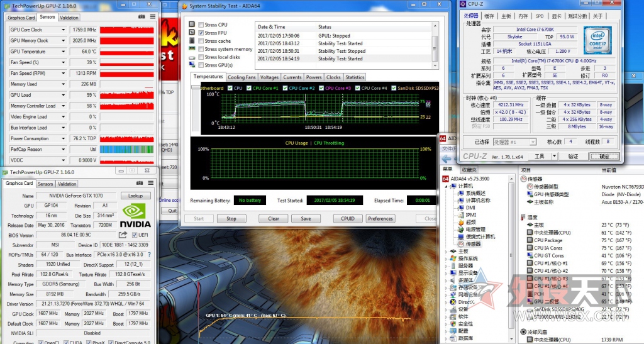Click Lookup button in GPU-Z
This screenshot has height=344, width=644.
pyautogui.click(x=135, y=196)
